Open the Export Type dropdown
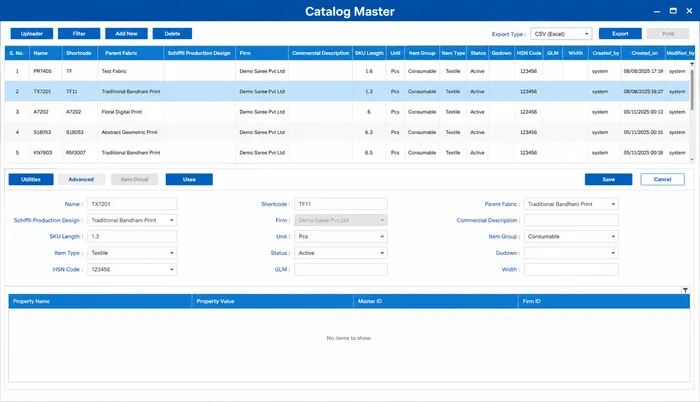The image size is (700, 402). pos(561,34)
